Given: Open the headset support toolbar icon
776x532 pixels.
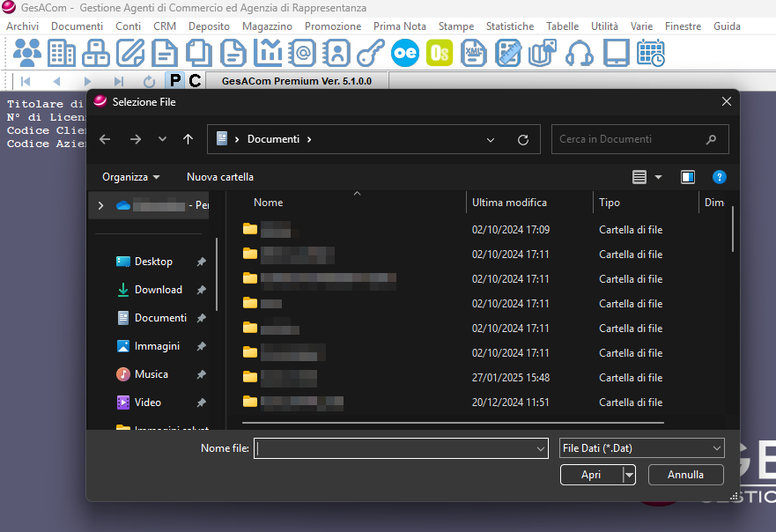Looking at the screenshot, I should pos(579,53).
